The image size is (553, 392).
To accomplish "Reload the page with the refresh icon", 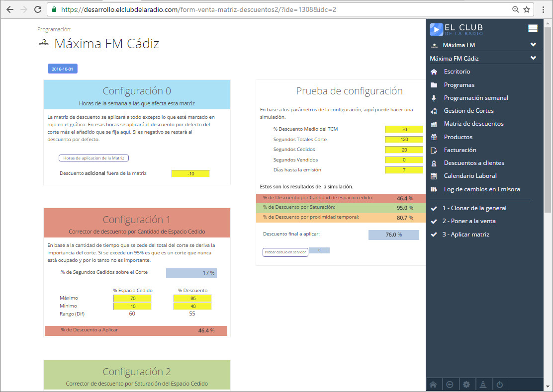I will click(38, 9).
